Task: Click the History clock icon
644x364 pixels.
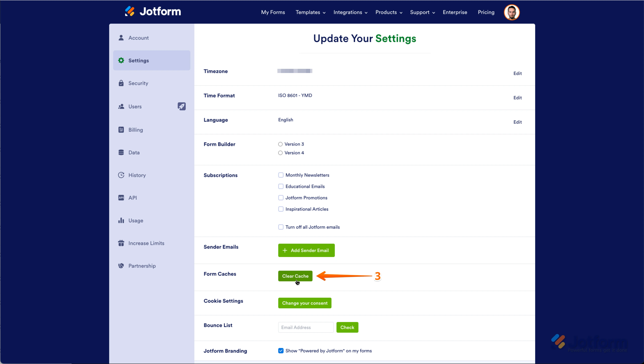Action: click(121, 175)
